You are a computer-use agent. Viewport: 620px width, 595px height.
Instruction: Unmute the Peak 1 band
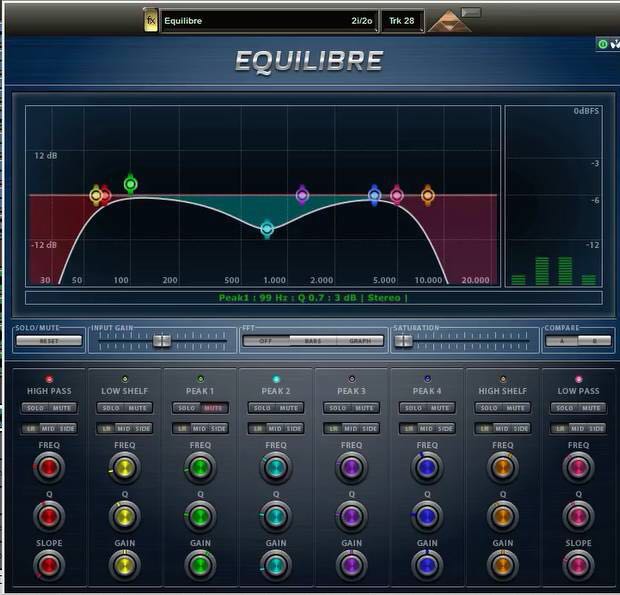pos(214,408)
